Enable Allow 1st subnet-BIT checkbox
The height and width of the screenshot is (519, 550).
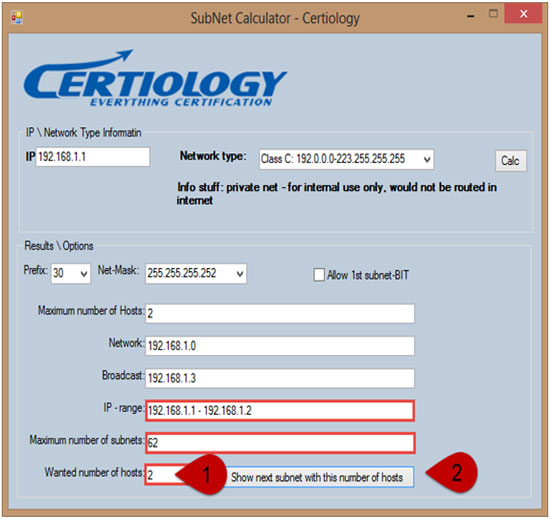[x=319, y=275]
